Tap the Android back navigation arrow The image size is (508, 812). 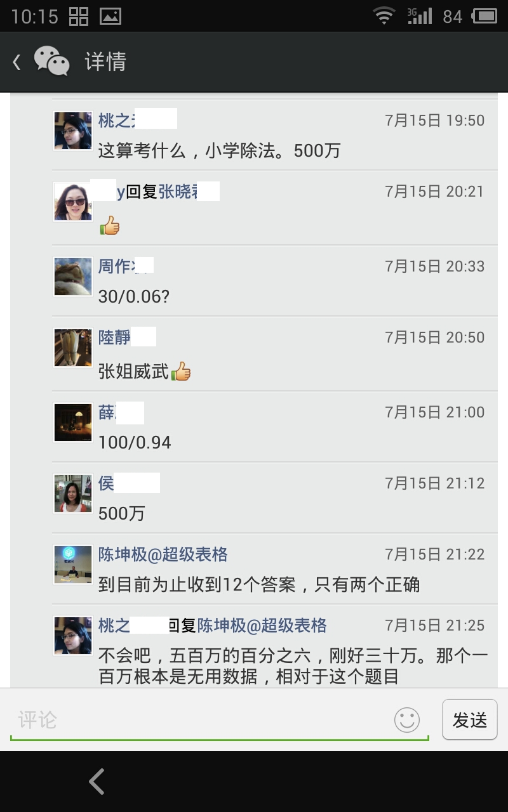[x=97, y=782]
